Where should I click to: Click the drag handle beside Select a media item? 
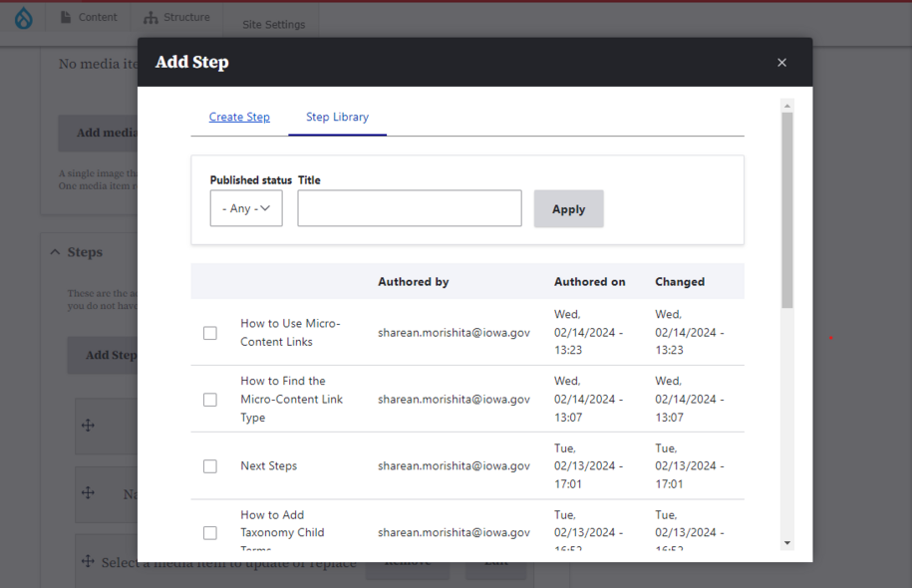[88, 562]
